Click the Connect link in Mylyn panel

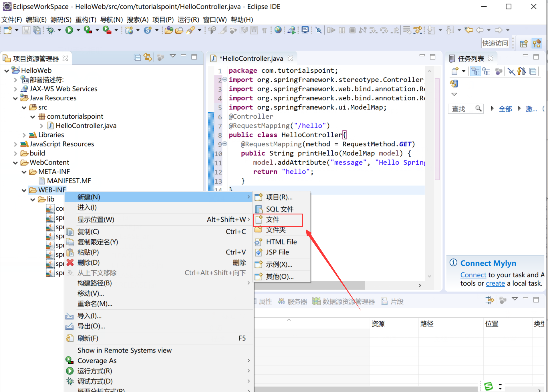click(x=473, y=275)
